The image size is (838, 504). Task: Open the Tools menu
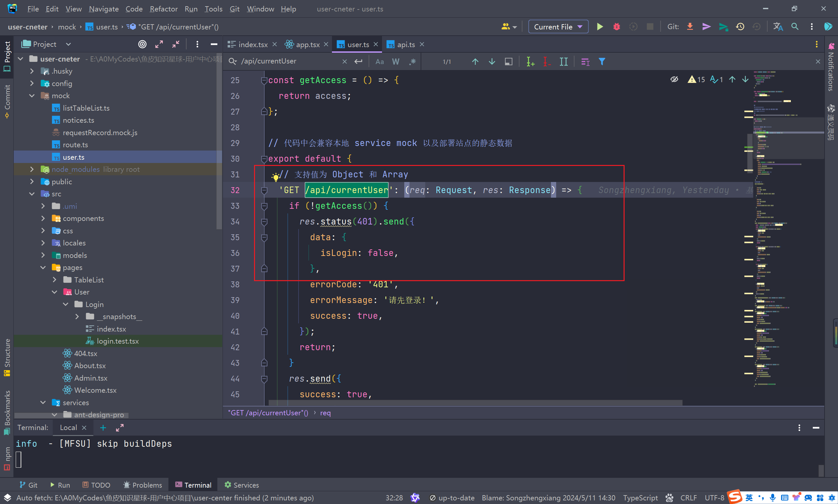coord(213,9)
